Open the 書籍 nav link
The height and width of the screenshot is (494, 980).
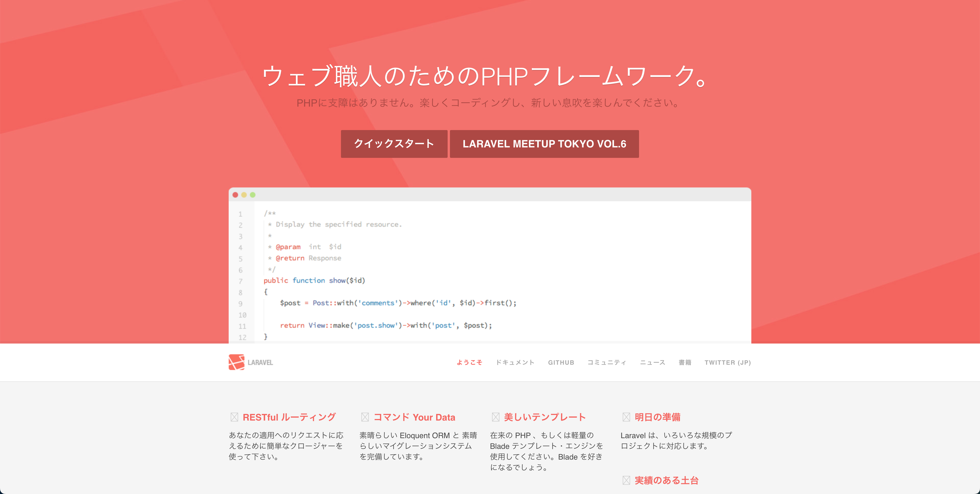(x=685, y=362)
